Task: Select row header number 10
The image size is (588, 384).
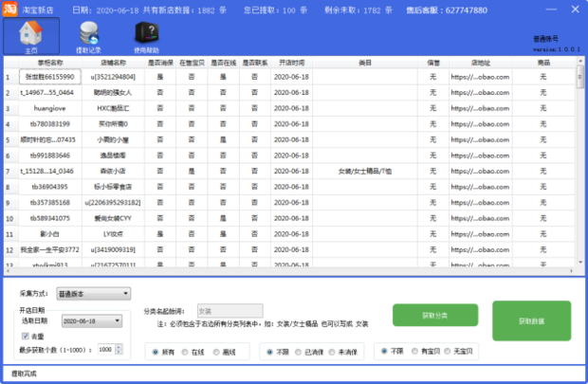Action: [x=10, y=218]
